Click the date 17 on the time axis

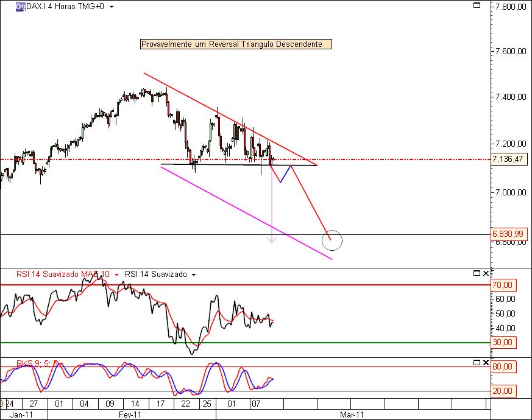click(160, 404)
